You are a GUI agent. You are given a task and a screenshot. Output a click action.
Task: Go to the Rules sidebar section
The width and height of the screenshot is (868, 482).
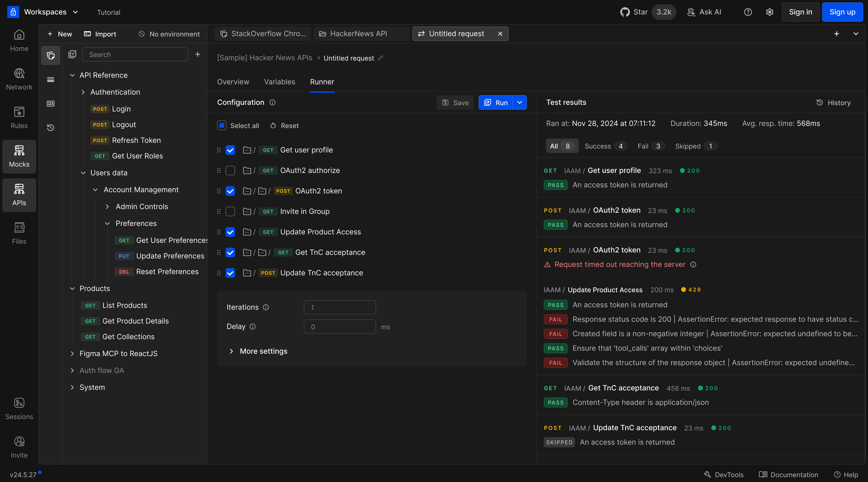tap(19, 118)
